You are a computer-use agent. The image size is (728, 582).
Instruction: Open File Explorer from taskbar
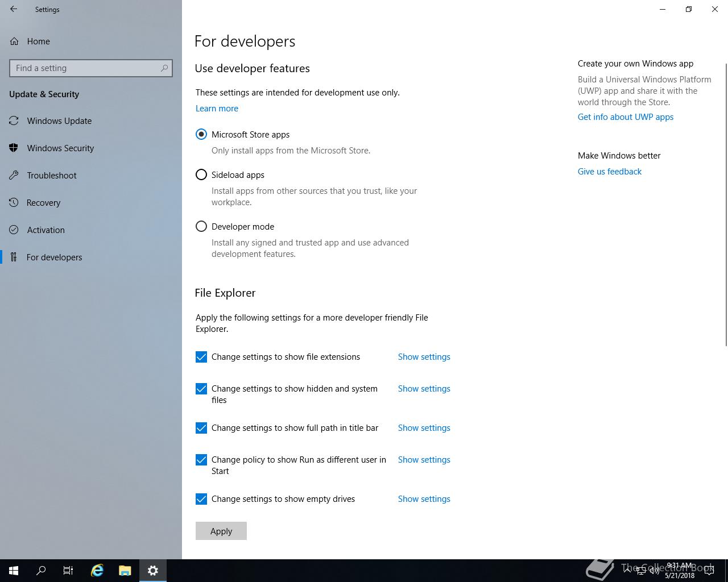[x=125, y=571]
